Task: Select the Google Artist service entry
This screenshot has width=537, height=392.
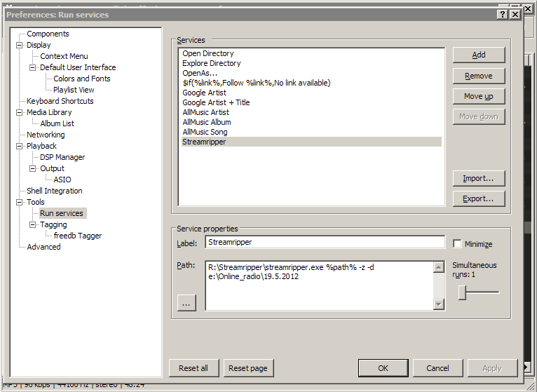Action: [x=204, y=93]
